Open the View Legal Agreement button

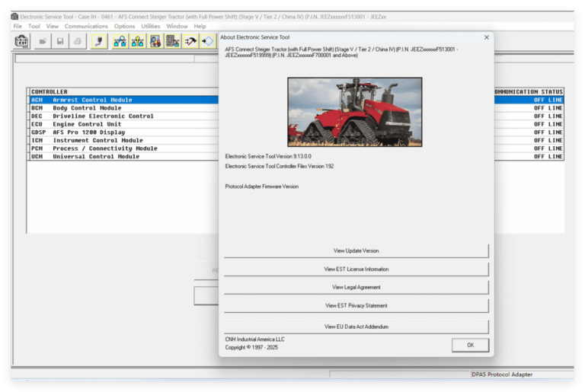[x=356, y=287]
